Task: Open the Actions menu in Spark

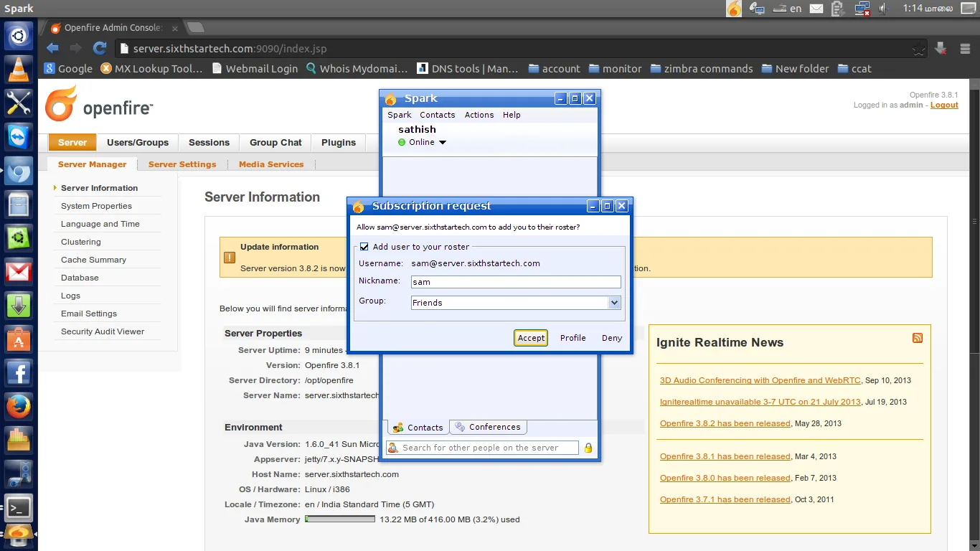Action: (x=479, y=115)
